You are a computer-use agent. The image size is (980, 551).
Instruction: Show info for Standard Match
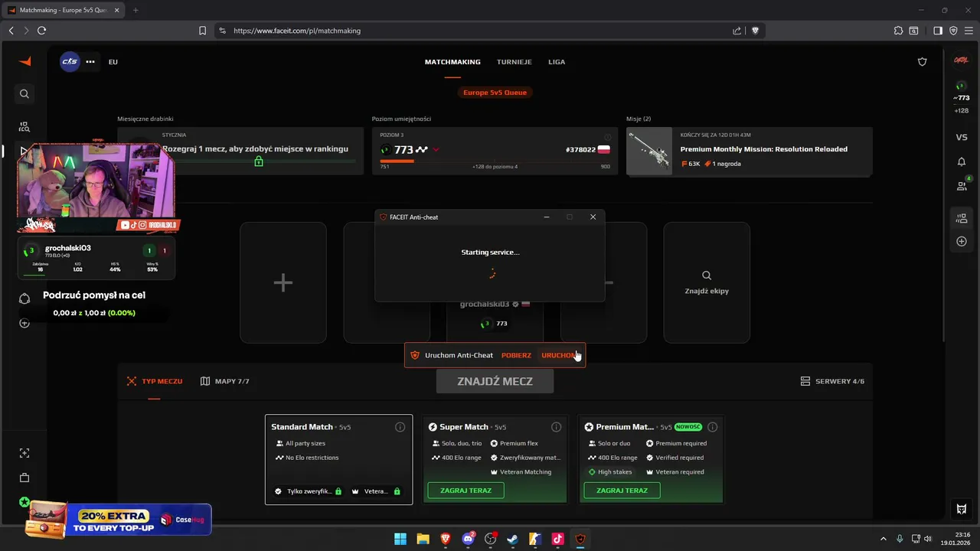point(400,427)
